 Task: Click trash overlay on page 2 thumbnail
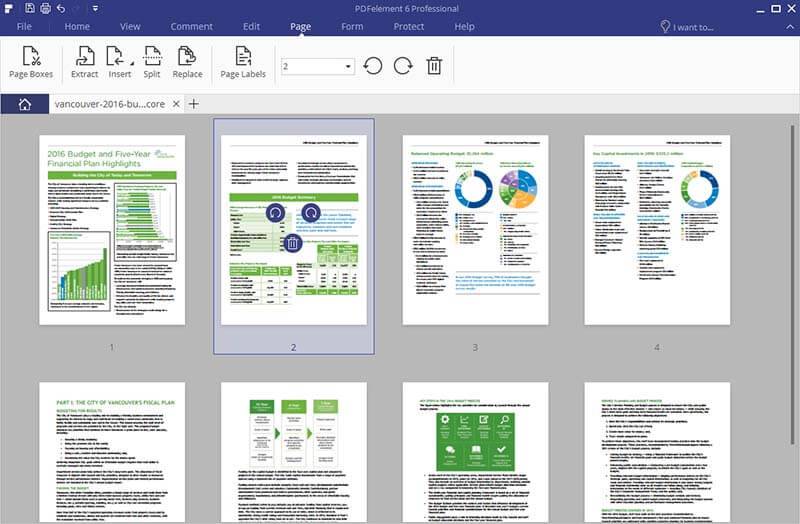pos(292,243)
